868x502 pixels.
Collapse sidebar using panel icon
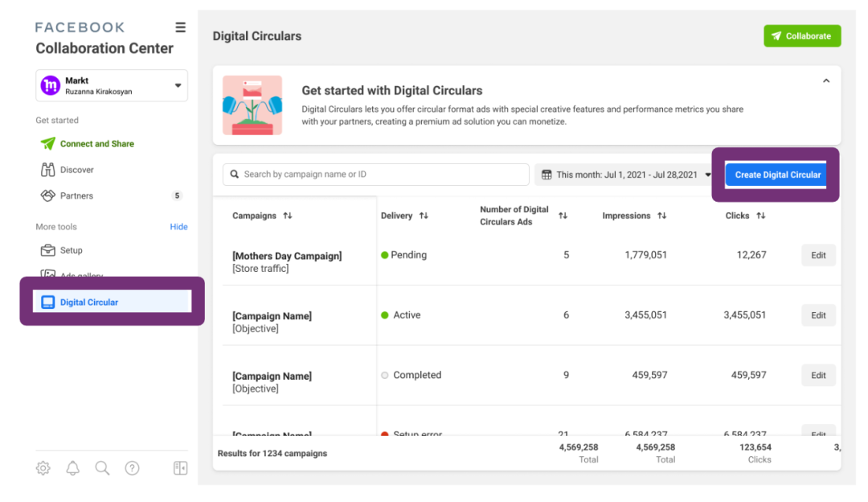(180, 468)
